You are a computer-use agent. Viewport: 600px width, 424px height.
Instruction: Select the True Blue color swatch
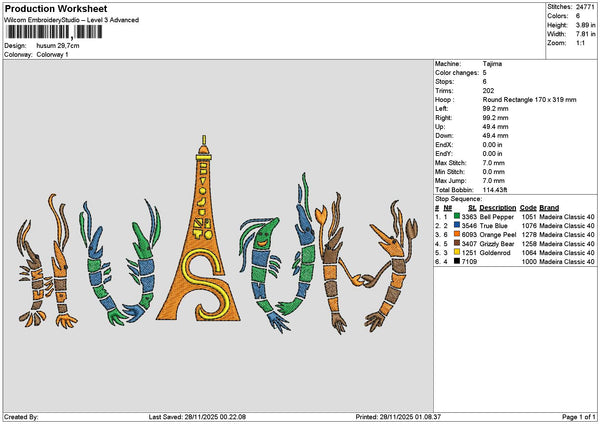pyautogui.click(x=456, y=251)
